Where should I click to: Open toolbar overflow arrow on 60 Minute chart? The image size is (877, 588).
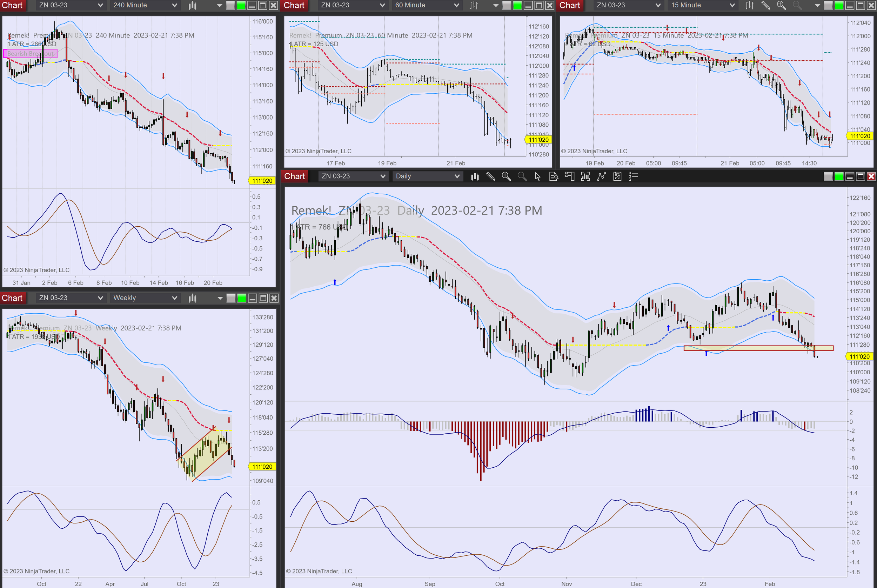496,5
